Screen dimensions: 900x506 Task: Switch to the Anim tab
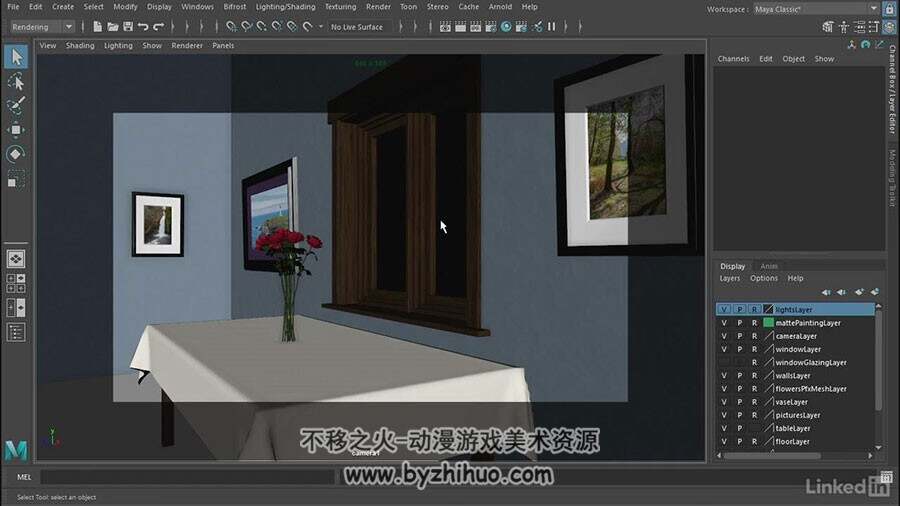769,266
